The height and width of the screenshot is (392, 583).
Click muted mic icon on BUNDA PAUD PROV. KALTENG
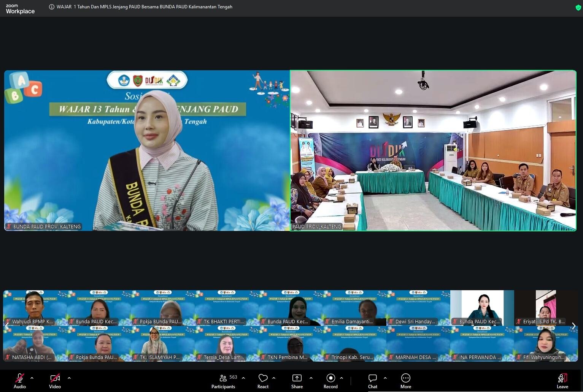[9, 226]
